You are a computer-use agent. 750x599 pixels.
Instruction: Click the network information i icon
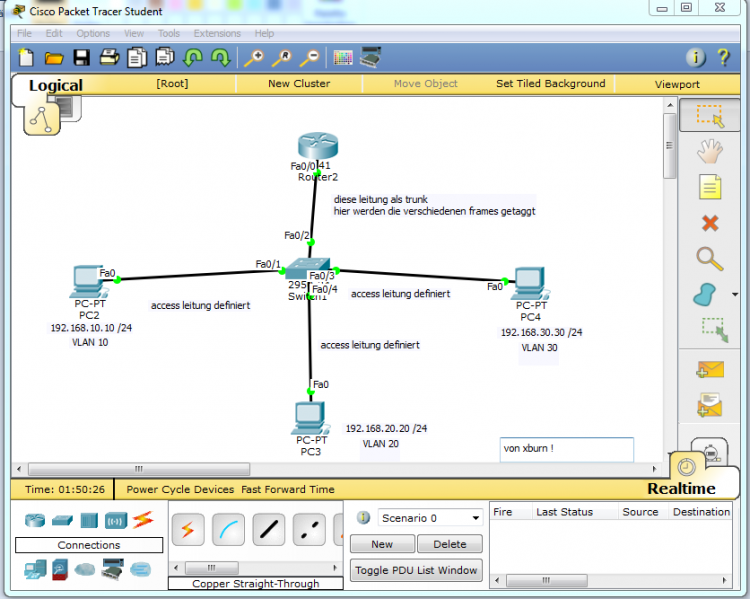point(695,57)
